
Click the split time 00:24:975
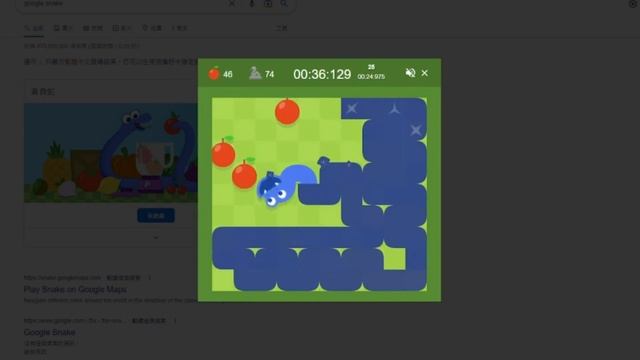[x=371, y=76]
